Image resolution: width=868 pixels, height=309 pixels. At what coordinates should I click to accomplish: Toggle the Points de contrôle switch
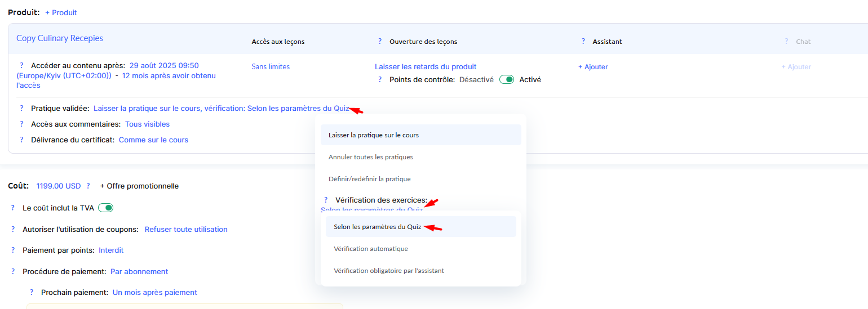click(x=506, y=80)
